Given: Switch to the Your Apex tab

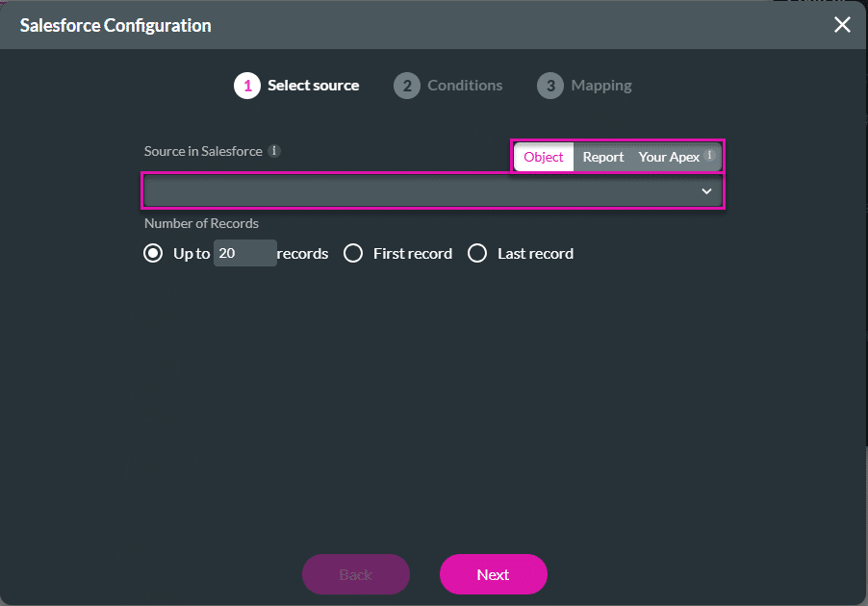Looking at the screenshot, I should coord(668,156).
